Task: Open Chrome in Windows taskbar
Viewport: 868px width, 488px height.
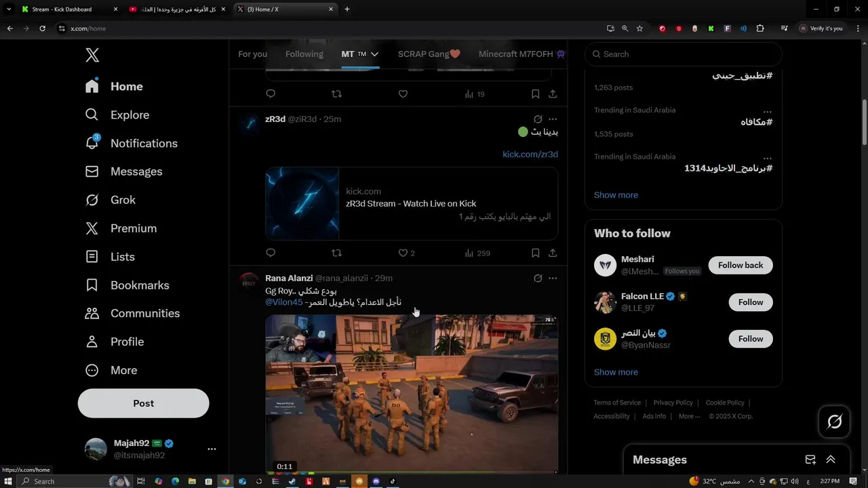Action: pyautogui.click(x=226, y=481)
